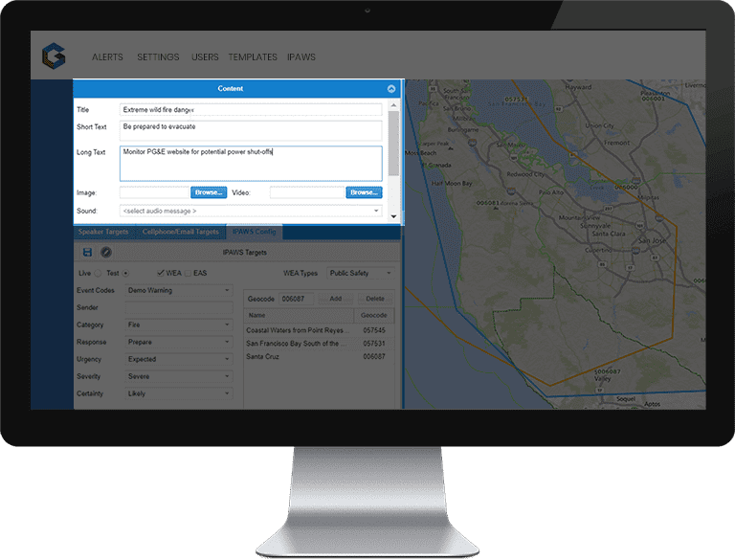Click Browse button for Video
The height and width of the screenshot is (560, 735).
tap(365, 192)
